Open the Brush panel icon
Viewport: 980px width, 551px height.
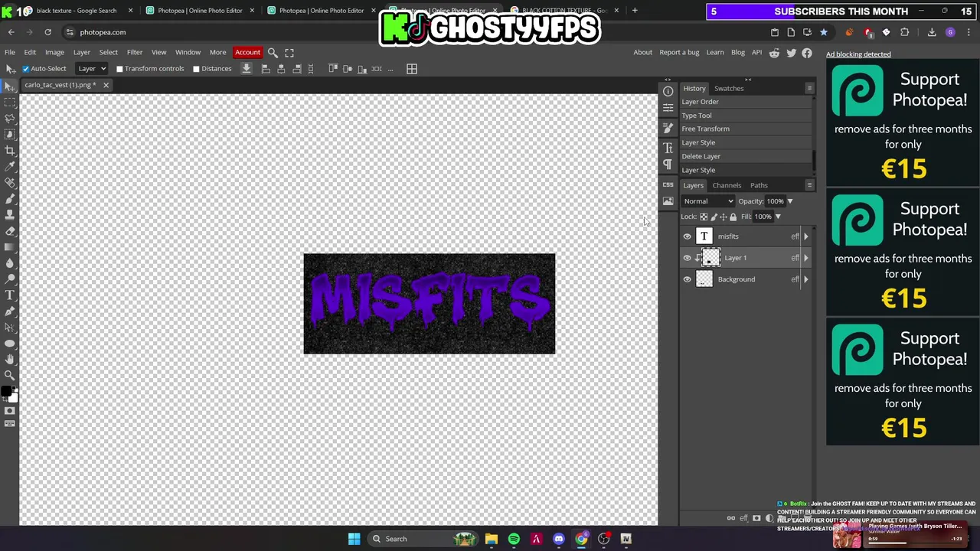pos(668,128)
